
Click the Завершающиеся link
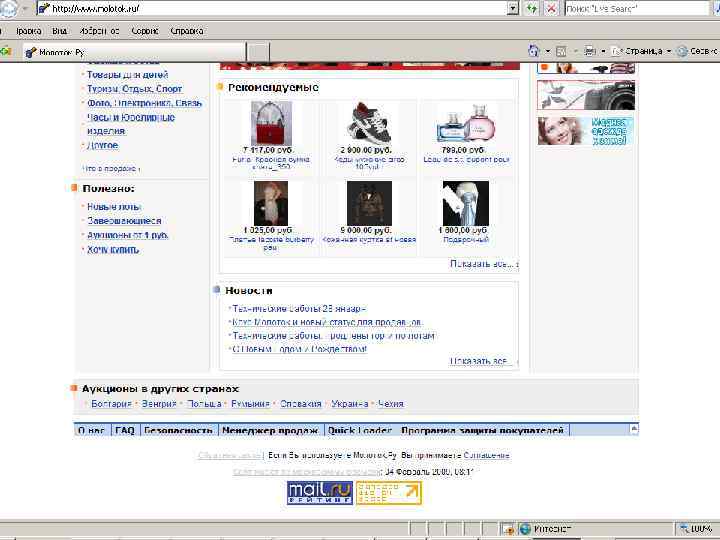[x=124, y=221]
